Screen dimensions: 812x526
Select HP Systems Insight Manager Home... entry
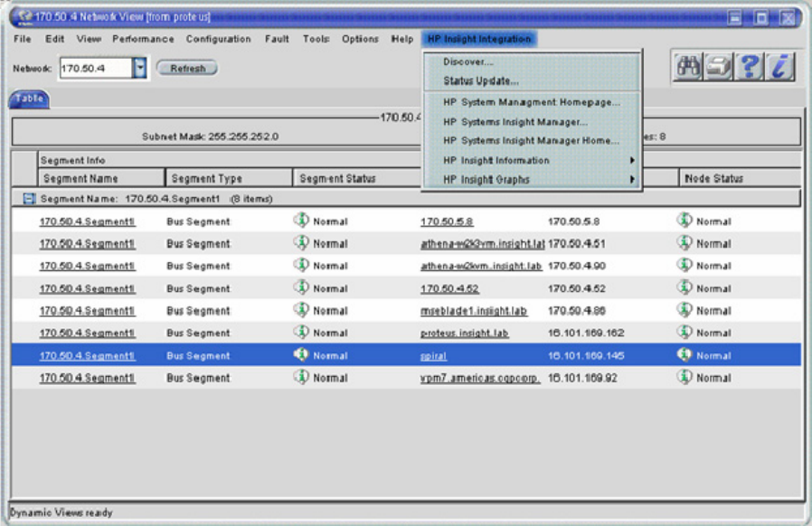pyautogui.click(x=533, y=141)
